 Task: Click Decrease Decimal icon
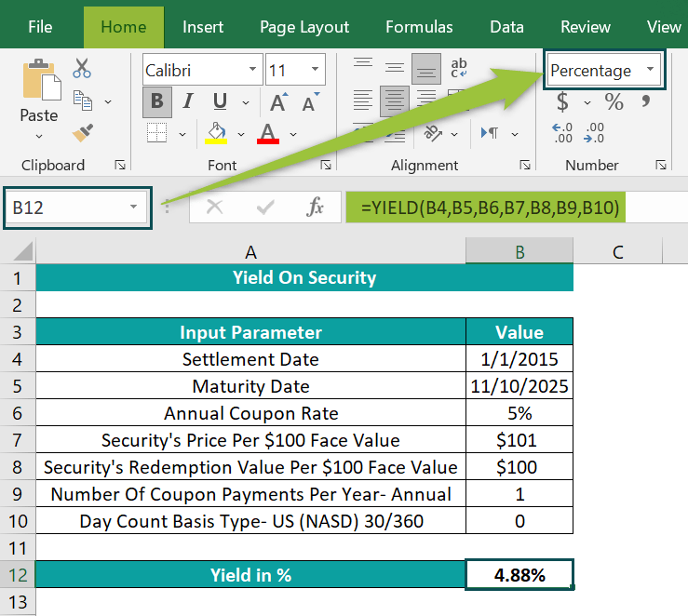(594, 133)
